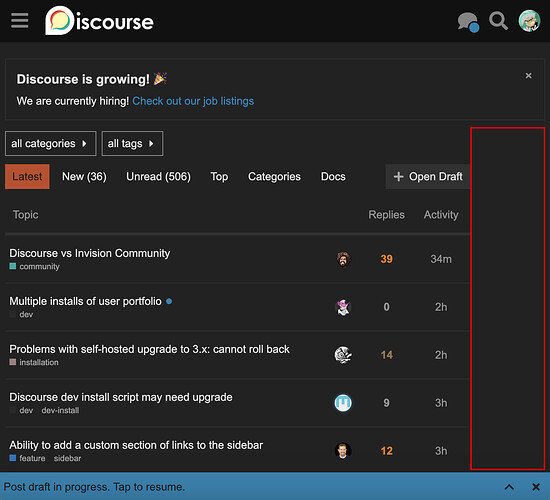
Task: Select the Latest tab
Action: (x=27, y=176)
